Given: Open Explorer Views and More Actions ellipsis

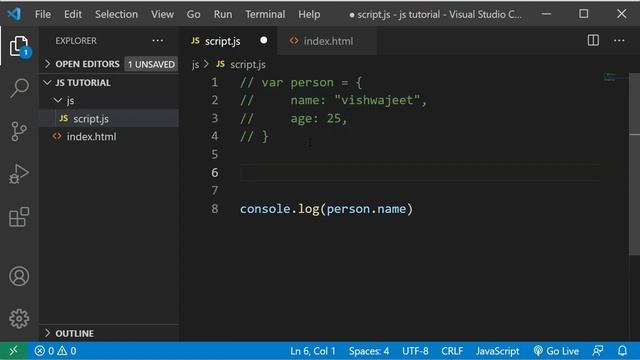Looking at the screenshot, I should [158, 40].
